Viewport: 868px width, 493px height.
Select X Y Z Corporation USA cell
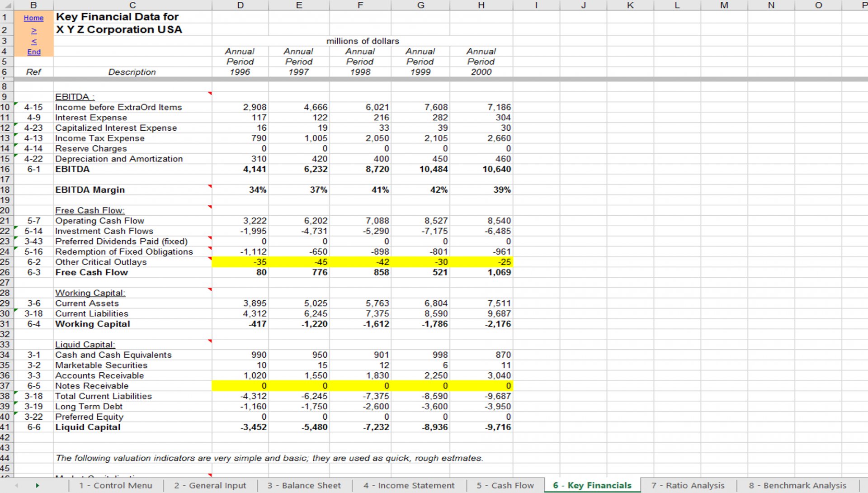coord(132,30)
